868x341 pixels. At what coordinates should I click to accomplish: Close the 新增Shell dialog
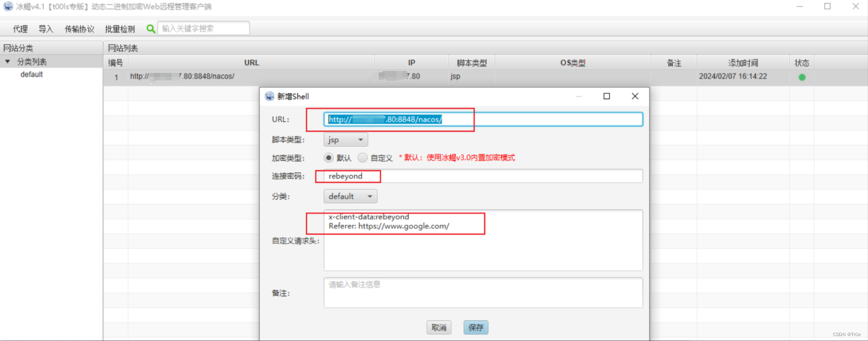coord(635,96)
